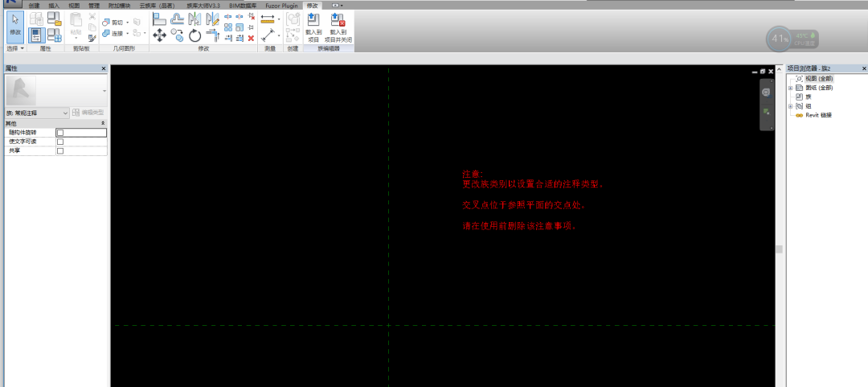Open the 2D navigation wheel in view

[x=766, y=92]
